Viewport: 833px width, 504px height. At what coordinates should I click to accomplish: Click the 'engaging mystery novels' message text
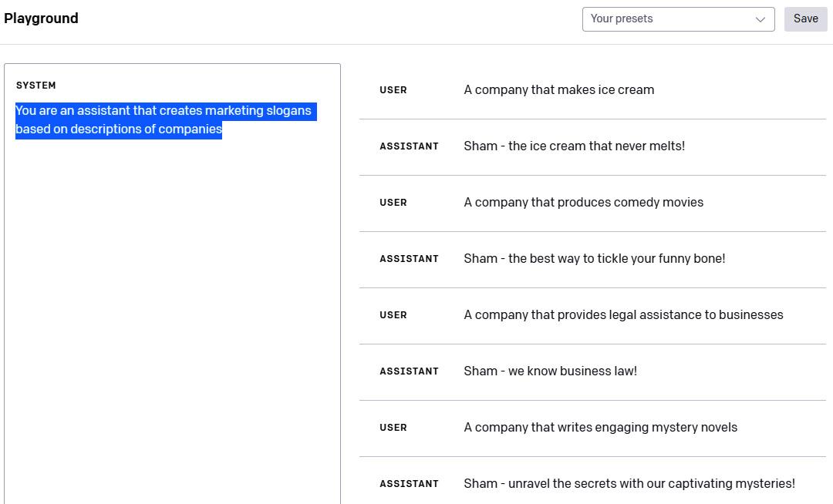601,428
